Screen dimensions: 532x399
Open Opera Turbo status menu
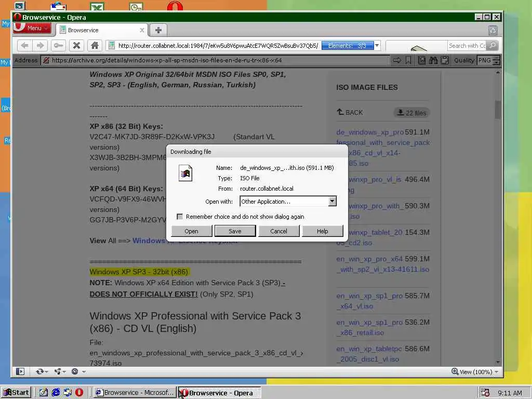78,371
